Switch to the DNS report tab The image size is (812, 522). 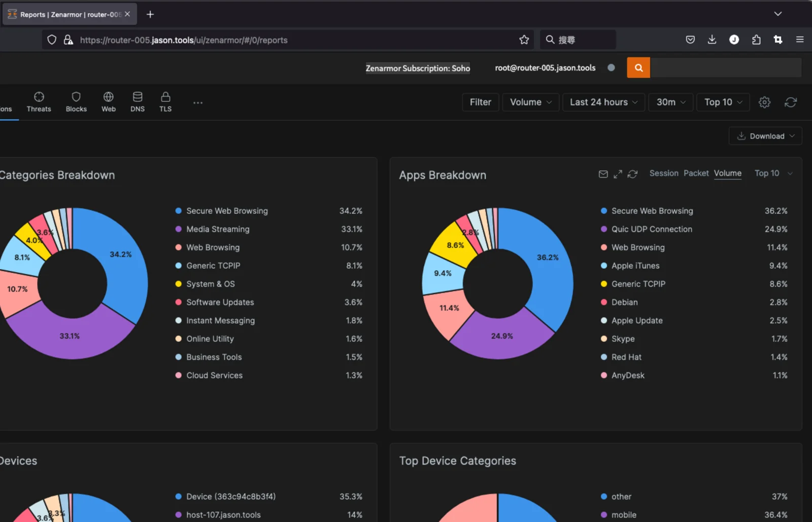(138, 102)
